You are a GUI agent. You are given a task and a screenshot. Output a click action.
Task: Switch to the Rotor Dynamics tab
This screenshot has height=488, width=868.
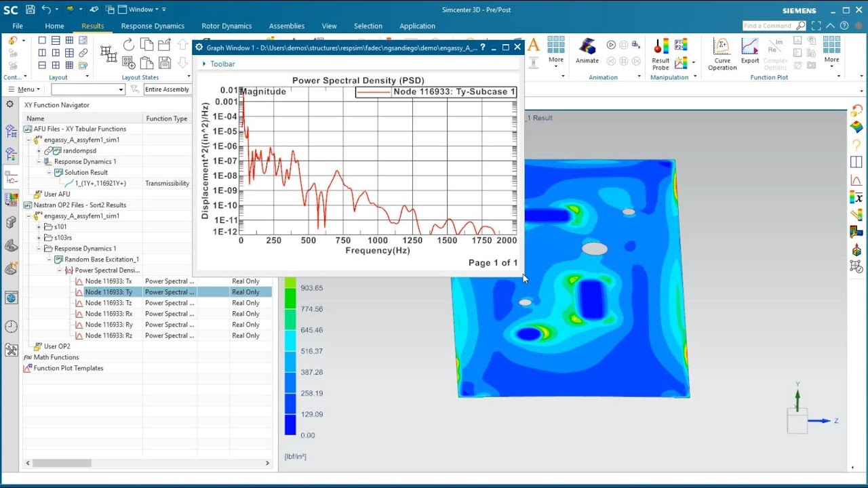pos(226,26)
